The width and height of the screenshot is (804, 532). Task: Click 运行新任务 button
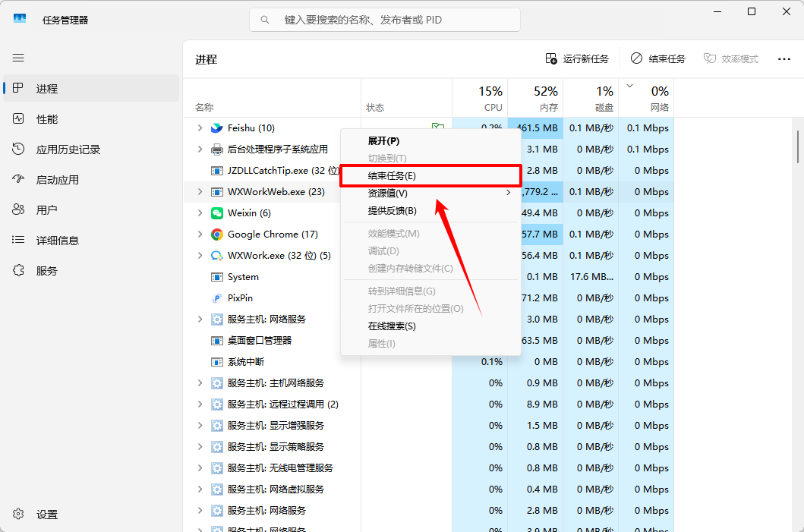[x=577, y=59]
